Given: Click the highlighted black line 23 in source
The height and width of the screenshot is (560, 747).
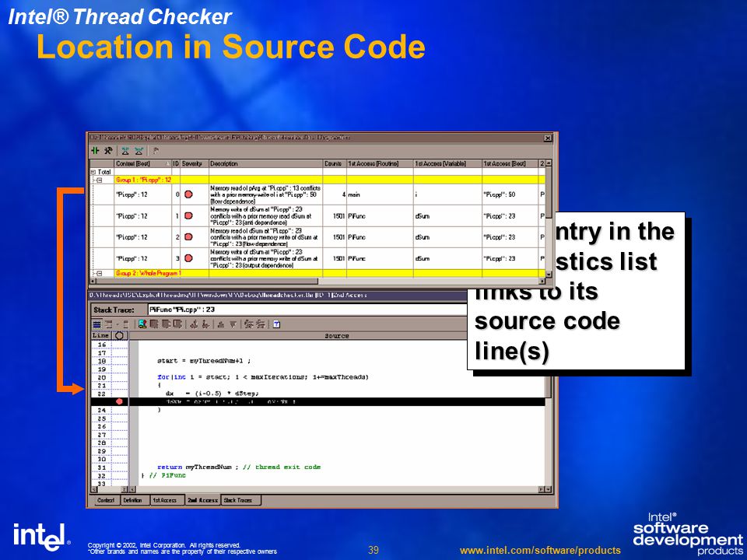Looking at the screenshot, I should click(x=317, y=402).
